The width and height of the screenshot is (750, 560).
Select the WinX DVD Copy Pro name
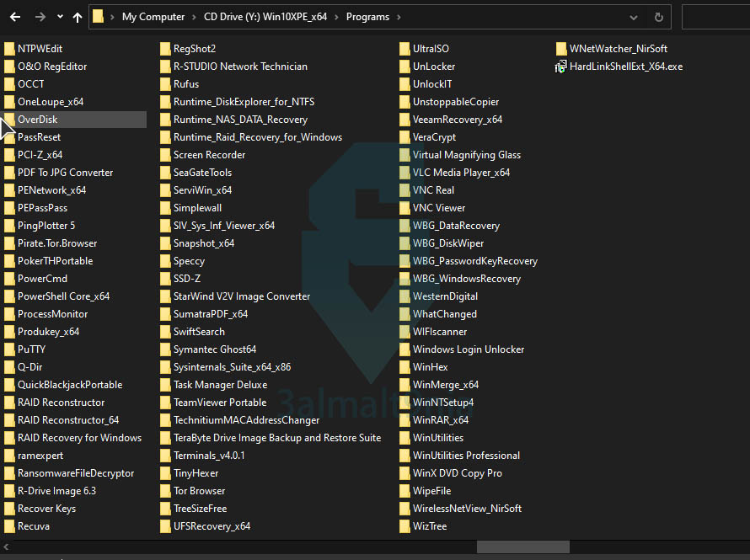(x=458, y=473)
